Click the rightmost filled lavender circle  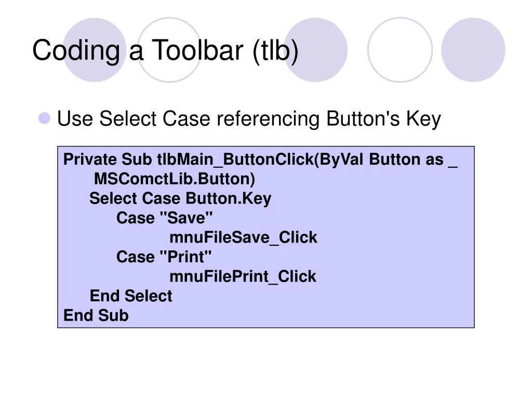pyautogui.click(x=473, y=50)
